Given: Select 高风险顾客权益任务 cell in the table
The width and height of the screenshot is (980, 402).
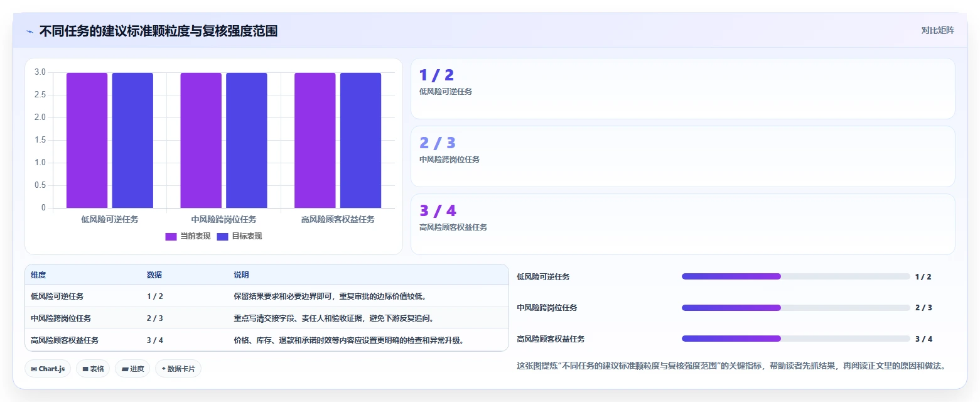Looking at the screenshot, I should (65, 340).
